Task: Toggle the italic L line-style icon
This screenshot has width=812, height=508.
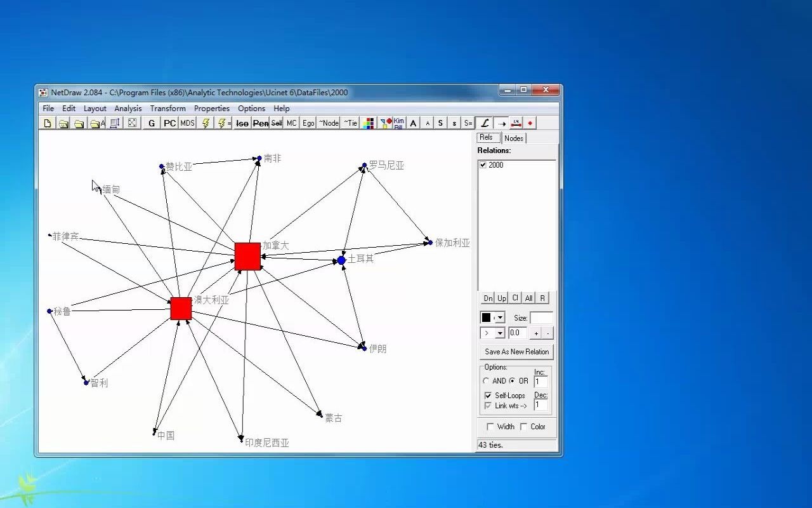Action: [485, 123]
